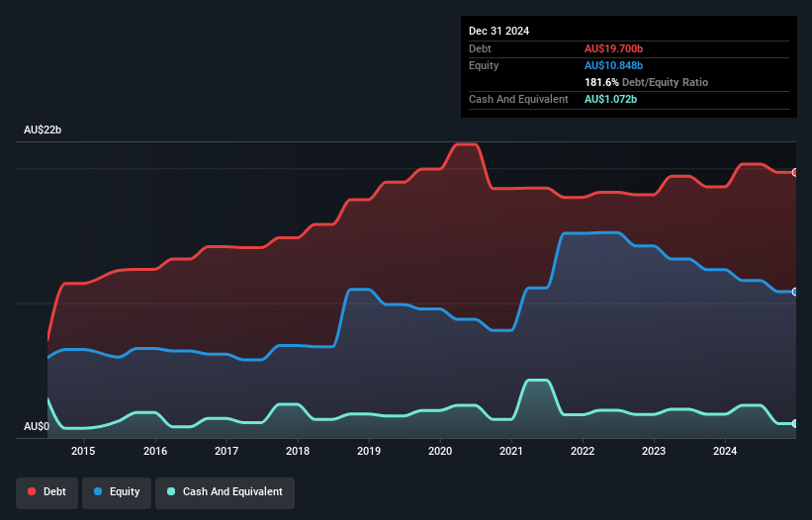Click the 2017 x-axis label

point(226,451)
